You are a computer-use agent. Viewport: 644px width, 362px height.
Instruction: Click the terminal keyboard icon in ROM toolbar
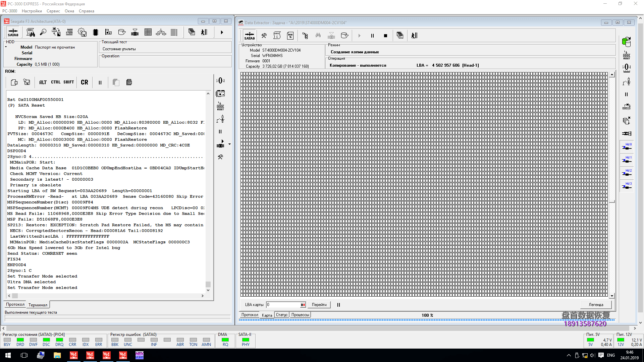pos(129,82)
